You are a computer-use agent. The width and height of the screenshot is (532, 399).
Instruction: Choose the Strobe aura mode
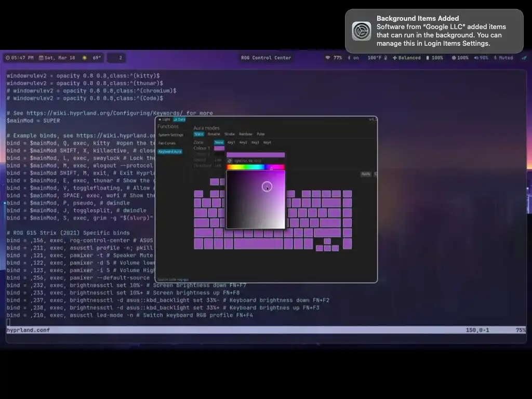click(x=229, y=134)
